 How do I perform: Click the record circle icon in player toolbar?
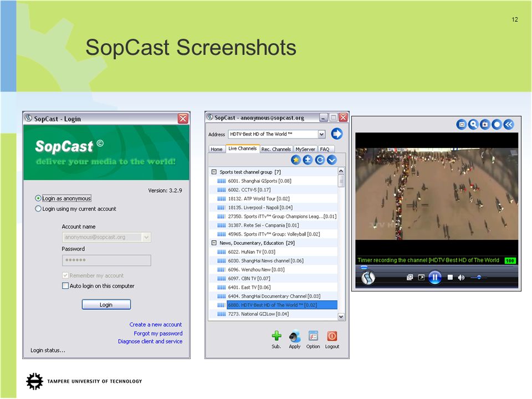pyautogui.click(x=497, y=125)
